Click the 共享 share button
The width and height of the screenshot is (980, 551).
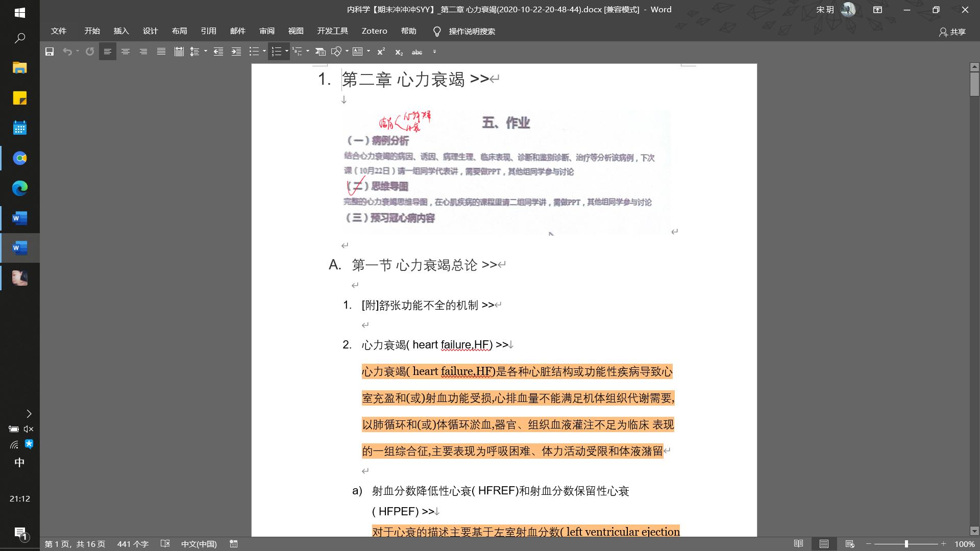pos(952,32)
